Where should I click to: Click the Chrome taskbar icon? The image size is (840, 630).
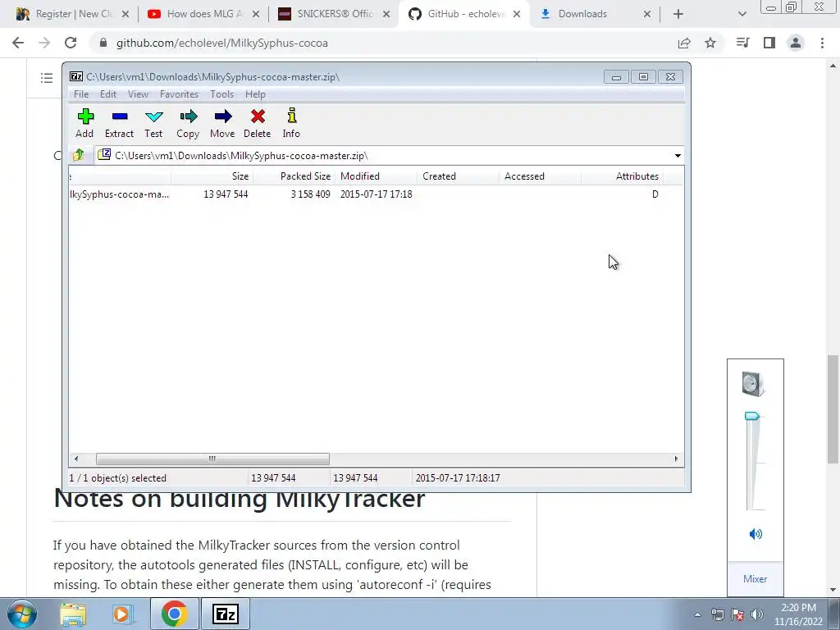tap(174, 614)
